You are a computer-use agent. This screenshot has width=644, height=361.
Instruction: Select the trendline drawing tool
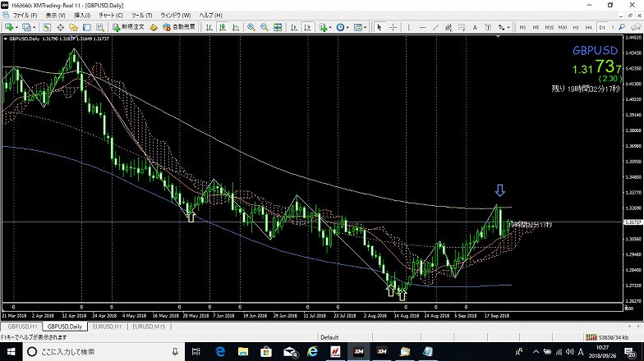pyautogui.click(x=435, y=27)
